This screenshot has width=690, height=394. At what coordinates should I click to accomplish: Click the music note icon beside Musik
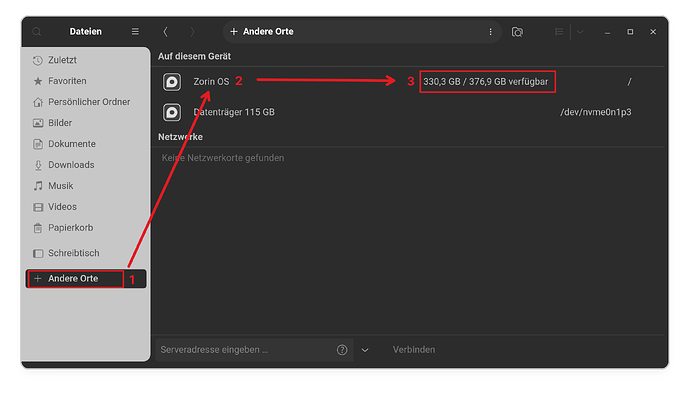click(38, 186)
